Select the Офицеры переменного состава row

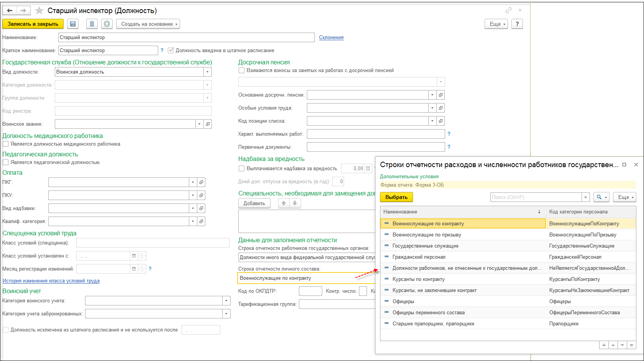tap(508, 312)
